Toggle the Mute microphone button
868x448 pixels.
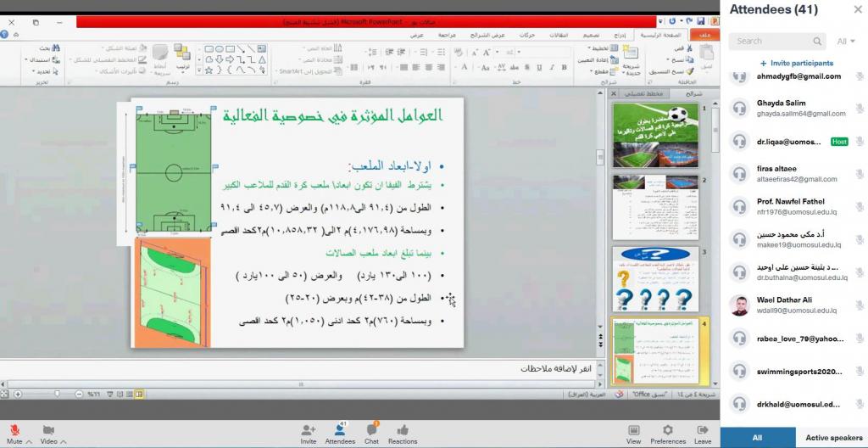point(14,430)
